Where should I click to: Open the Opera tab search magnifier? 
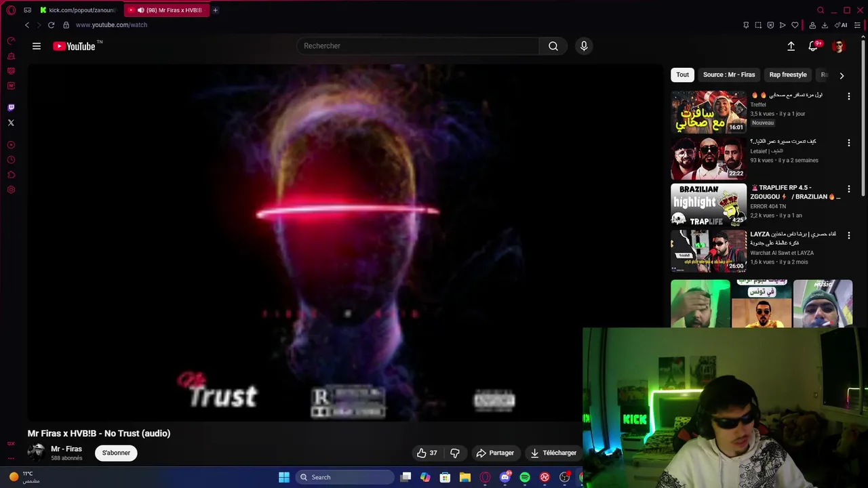pyautogui.click(x=821, y=10)
